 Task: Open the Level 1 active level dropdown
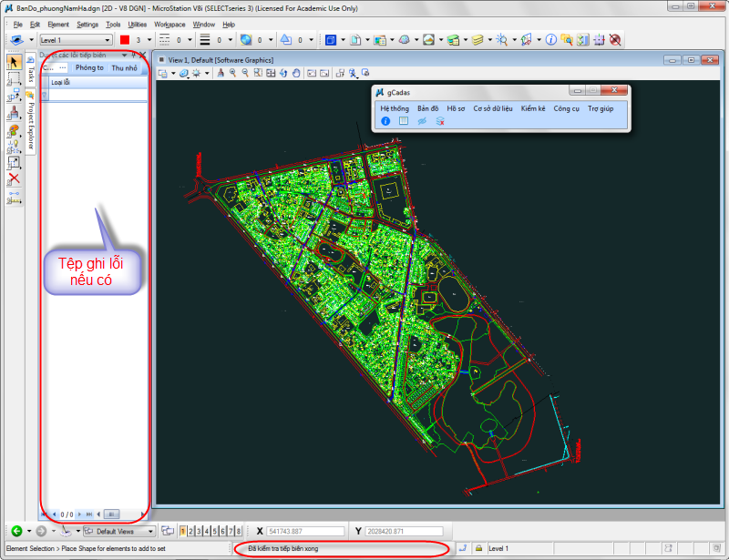tap(75, 40)
